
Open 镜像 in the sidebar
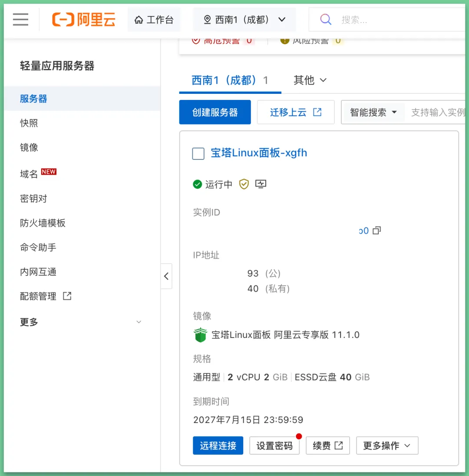pyautogui.click(x=29, y=148)
